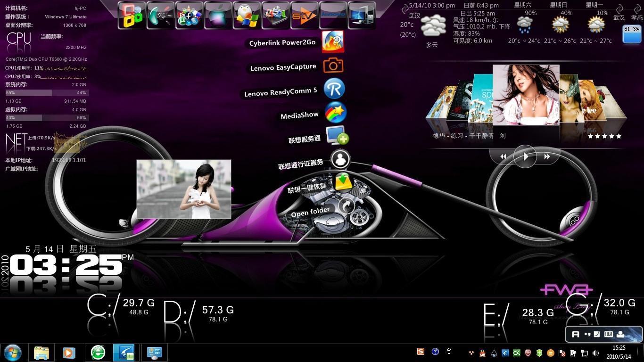Switch weather city to 孝感
The width and height of the screenshot is (644, 362).
[636, 18]
